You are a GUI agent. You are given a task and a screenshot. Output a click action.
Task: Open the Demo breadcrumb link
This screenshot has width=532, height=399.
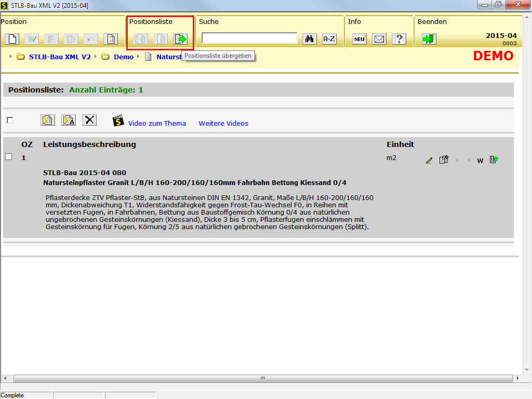124,57
